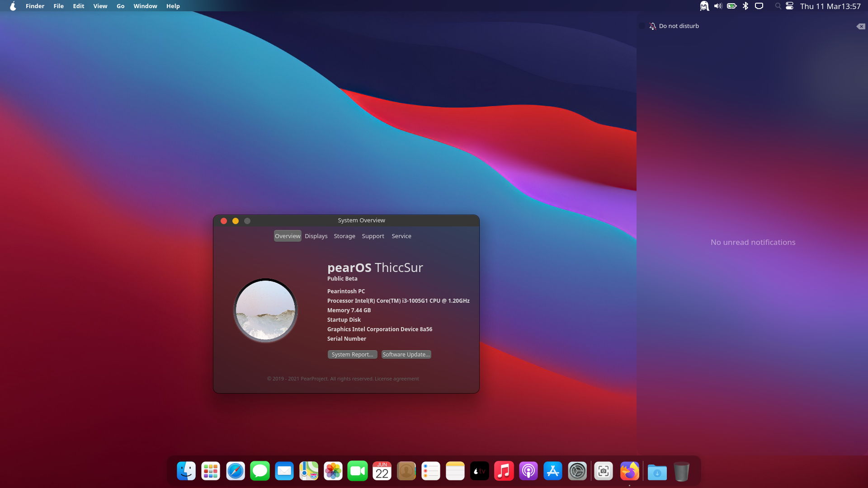Launch the Apple TV dock icon

pos(480,471)
